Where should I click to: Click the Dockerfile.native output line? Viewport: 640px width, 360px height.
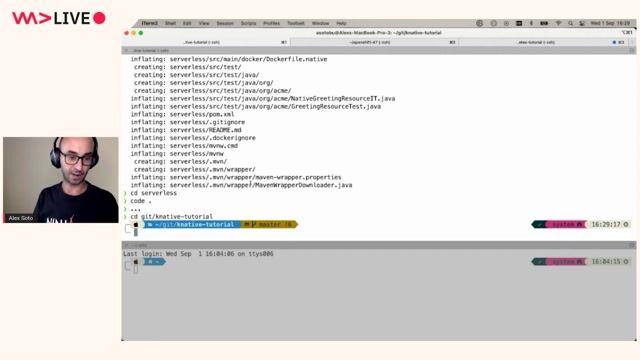click(229, 59)
